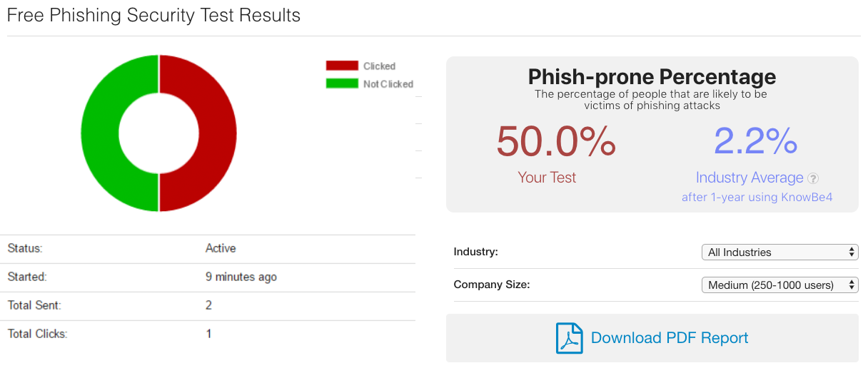The image size is (868, 373).
Task: Open the Industry dropdown showing All Industries
Action: (x=780, y=252)
